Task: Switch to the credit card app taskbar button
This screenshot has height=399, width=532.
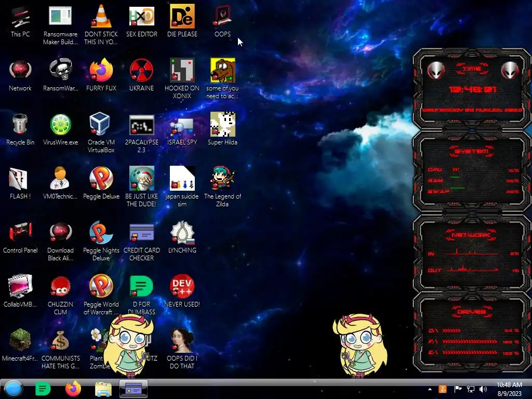Action: point(134,389)
